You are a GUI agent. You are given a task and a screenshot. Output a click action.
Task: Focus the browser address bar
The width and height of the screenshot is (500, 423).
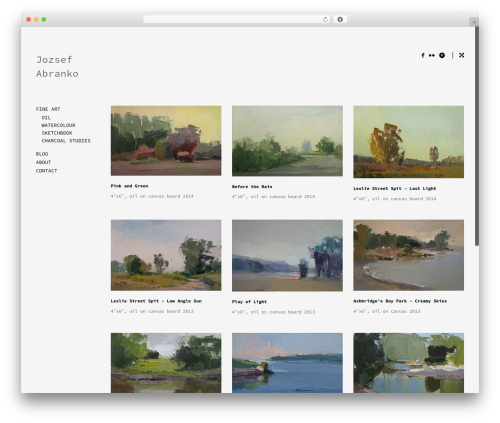pyautogui.click(x=237, y=19)
